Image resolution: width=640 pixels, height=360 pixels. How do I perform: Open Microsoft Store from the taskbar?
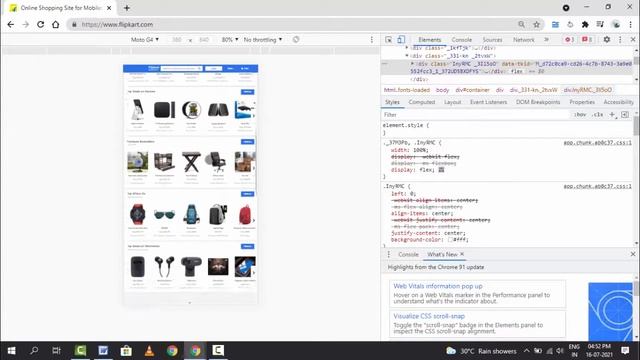pos(126,351)
